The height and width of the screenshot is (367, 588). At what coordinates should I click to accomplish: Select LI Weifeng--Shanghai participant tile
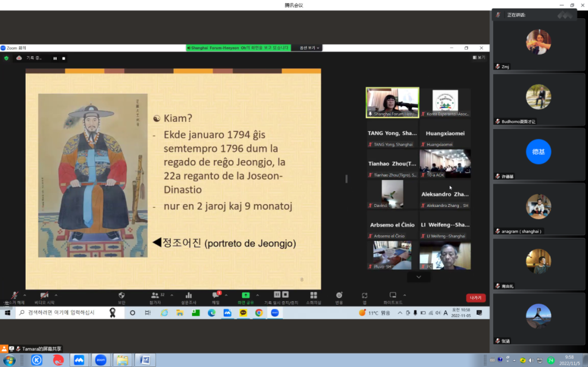(445, 225)
